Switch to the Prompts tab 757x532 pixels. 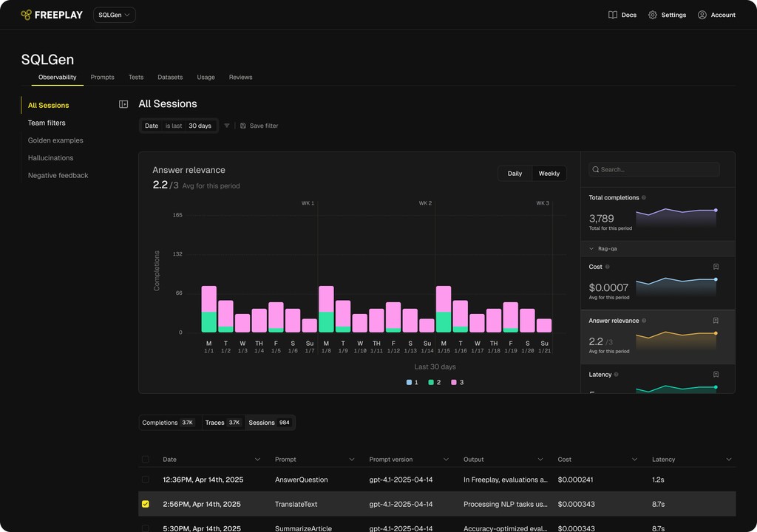pos(102,77)
